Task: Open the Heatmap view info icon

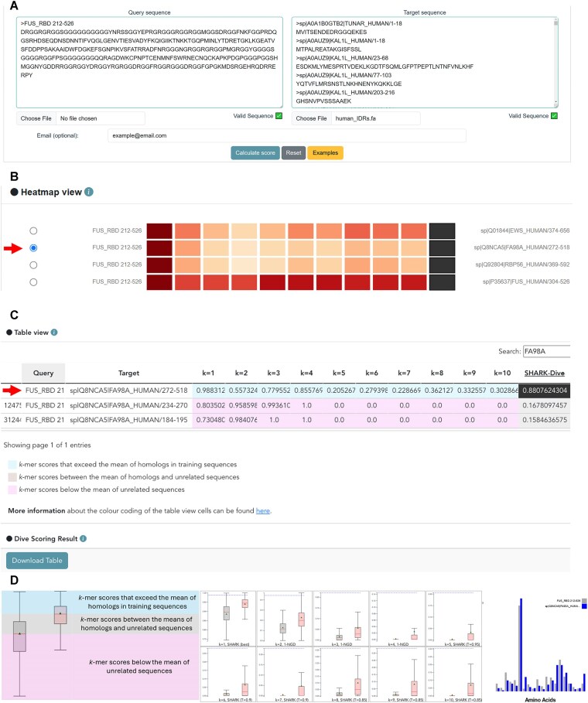Action: [x=89, y=192]
